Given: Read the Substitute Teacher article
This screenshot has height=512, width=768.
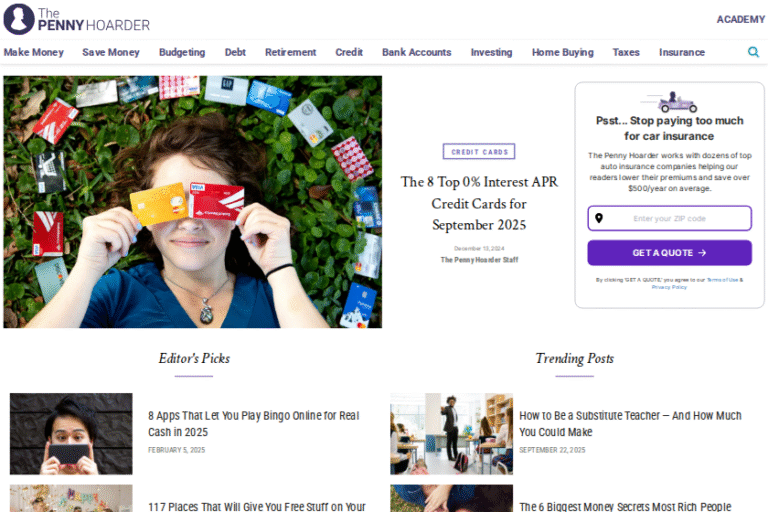Looking at the screenshot, I should tap(630, 424).
